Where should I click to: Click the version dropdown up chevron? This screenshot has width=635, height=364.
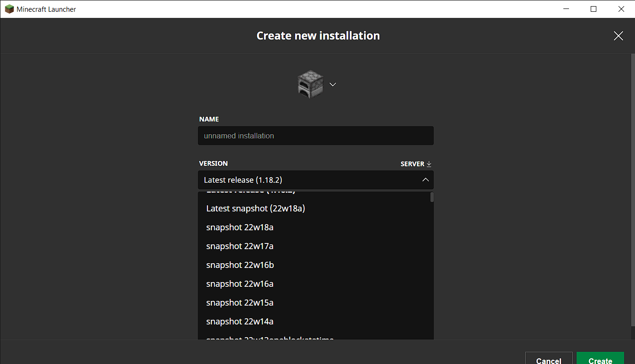tap(425, 180)
